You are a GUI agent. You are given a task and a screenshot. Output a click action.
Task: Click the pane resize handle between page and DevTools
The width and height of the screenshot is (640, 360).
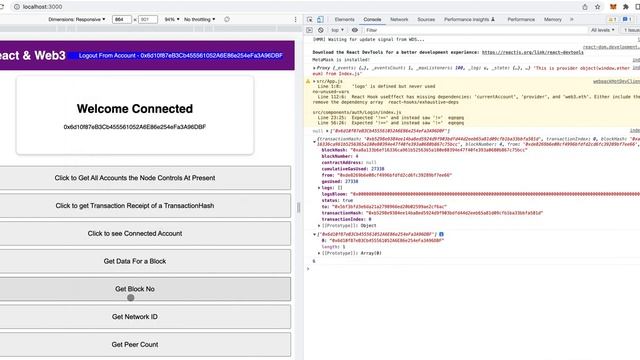point(299,207)
